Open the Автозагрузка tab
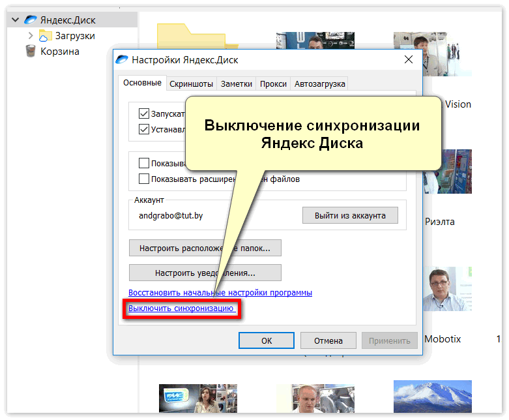 (319, 84)
